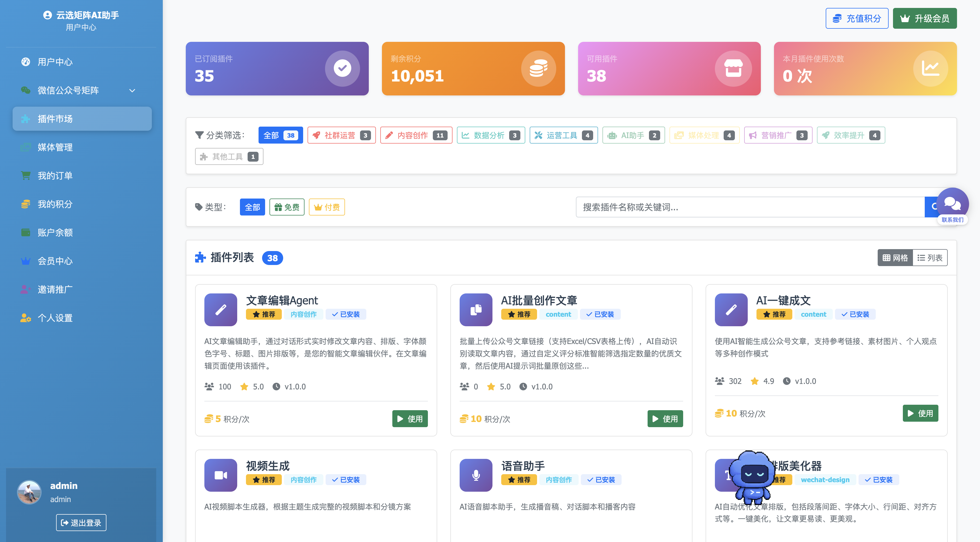Click the chart icon on 本月插件使用次数 card
The width and height of the screenshot is (980, 542).
click(930, 68)
